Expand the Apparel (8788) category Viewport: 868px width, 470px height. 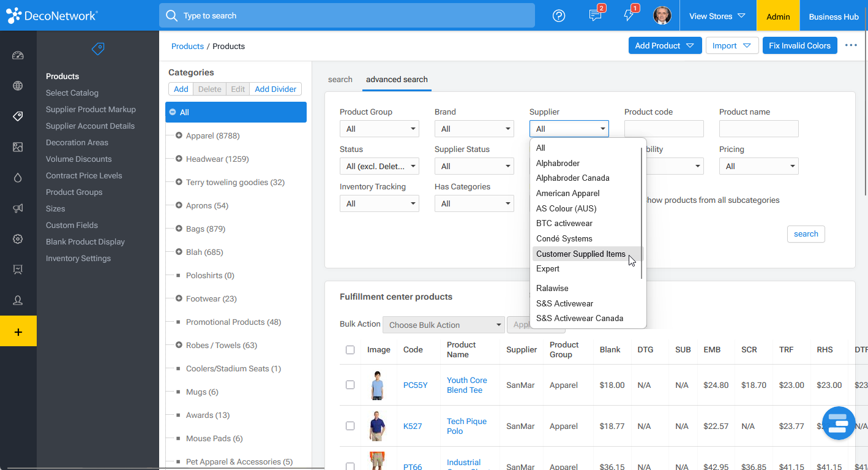[179, 135]
